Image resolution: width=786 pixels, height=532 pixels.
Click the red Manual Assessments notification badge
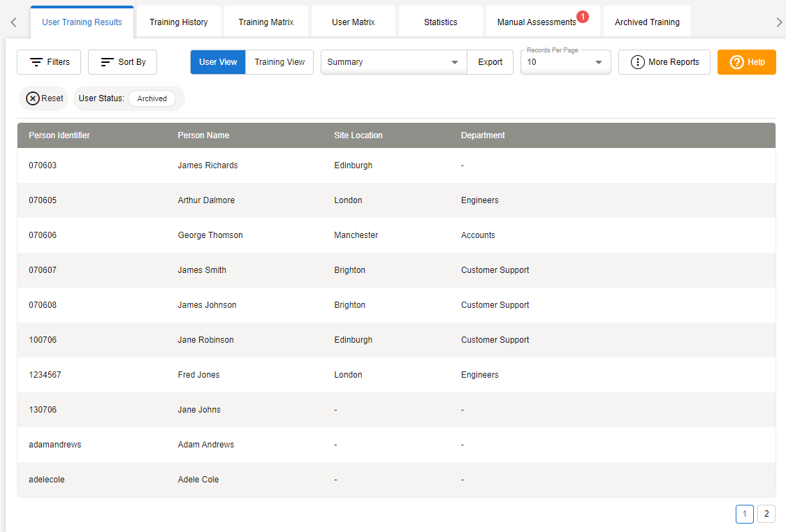click(x=583, y=16)
